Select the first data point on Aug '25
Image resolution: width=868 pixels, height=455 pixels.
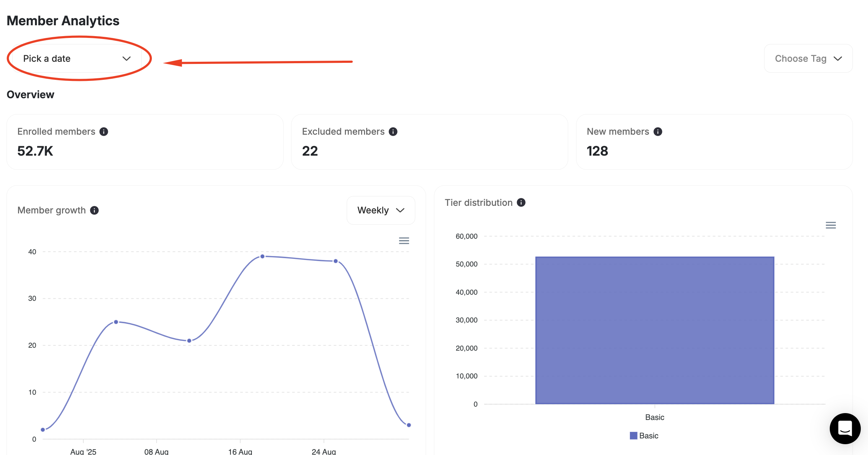(42, 429)
